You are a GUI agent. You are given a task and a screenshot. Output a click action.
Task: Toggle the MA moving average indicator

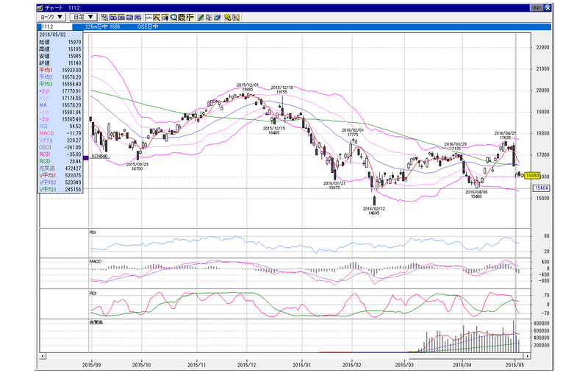[x=113, y=17]
